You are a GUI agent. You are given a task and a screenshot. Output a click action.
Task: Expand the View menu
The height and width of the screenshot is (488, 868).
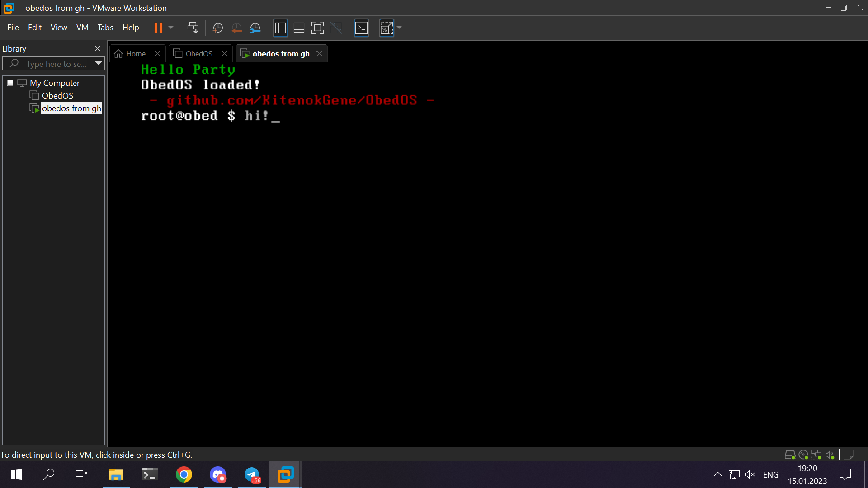[x=58, y=28]
